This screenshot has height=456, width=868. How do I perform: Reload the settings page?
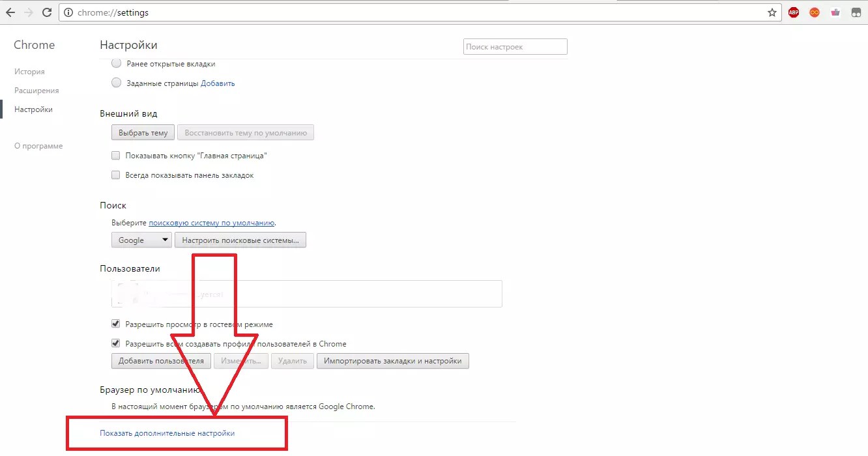tap(47, 12)
